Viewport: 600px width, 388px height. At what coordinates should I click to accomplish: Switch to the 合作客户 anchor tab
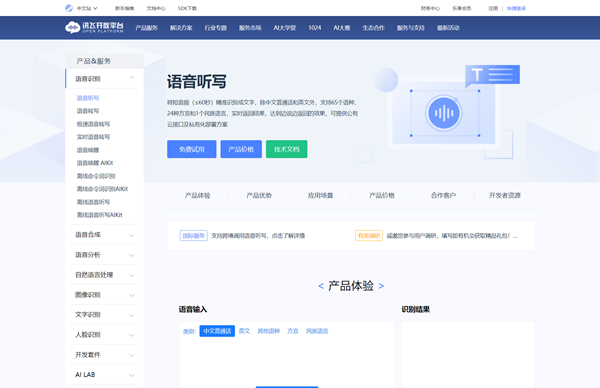click(x=443, y=196)
